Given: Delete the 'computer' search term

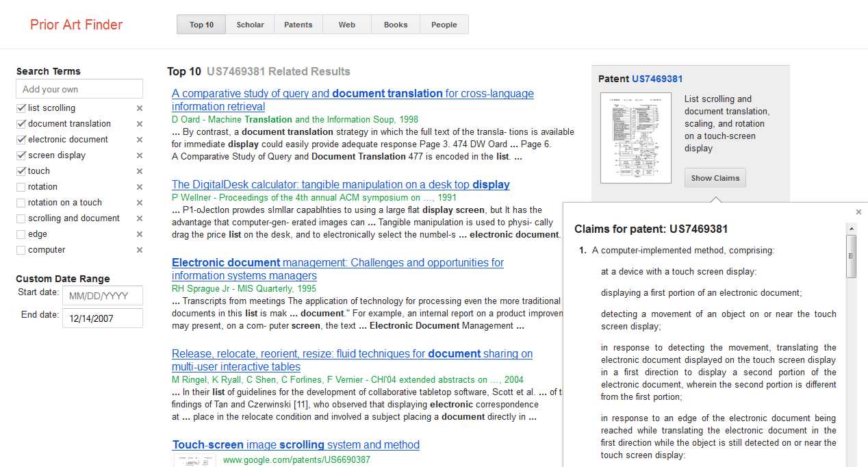Looking at the screenshot, I should 140,250.
